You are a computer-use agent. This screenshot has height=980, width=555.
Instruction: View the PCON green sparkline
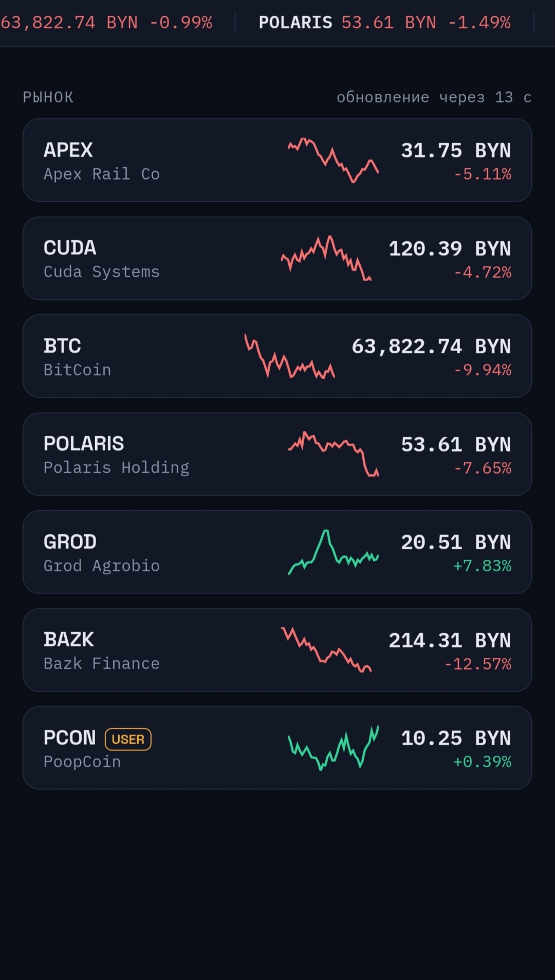[333, 748]
